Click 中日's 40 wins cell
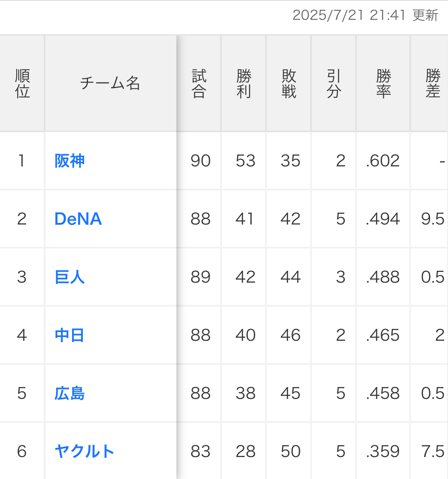 pyautogui.click(x=245, y=335)
